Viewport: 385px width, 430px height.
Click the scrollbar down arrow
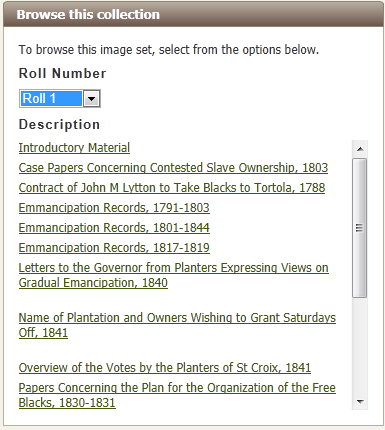360,402
